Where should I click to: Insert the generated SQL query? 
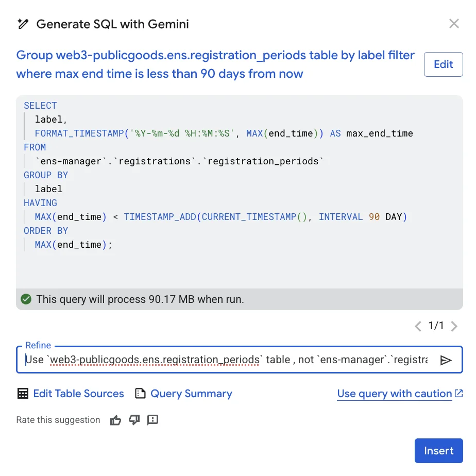[x=438, y=450]
